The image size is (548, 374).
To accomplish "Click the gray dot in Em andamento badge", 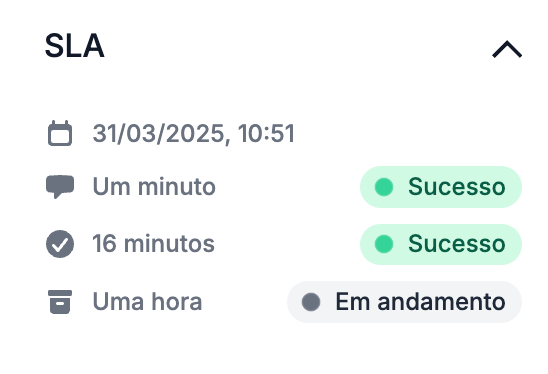I will pyautogui.click(x=311, y=302).
